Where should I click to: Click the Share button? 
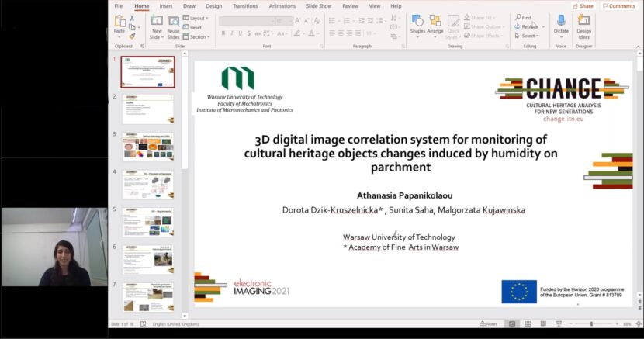[x=583, y=6]
